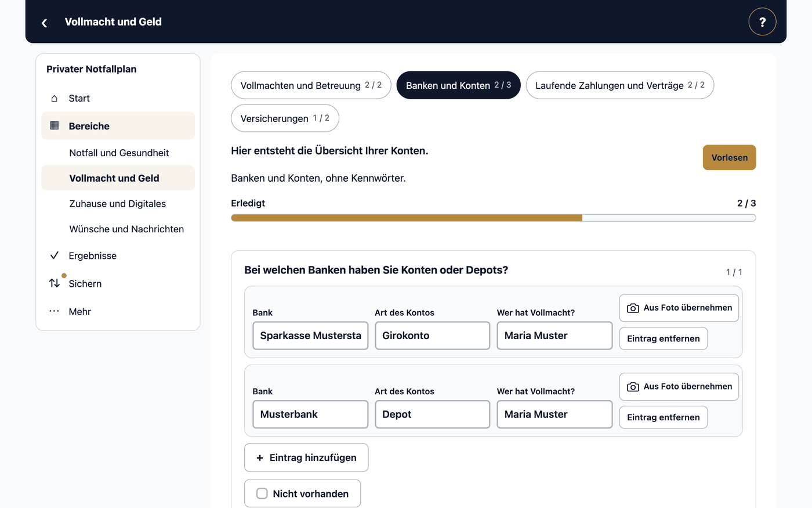Screen dimensions: 812x508
Task: Click text Banken und Konten, ohne Kennwörter
Action: point(318,178)
